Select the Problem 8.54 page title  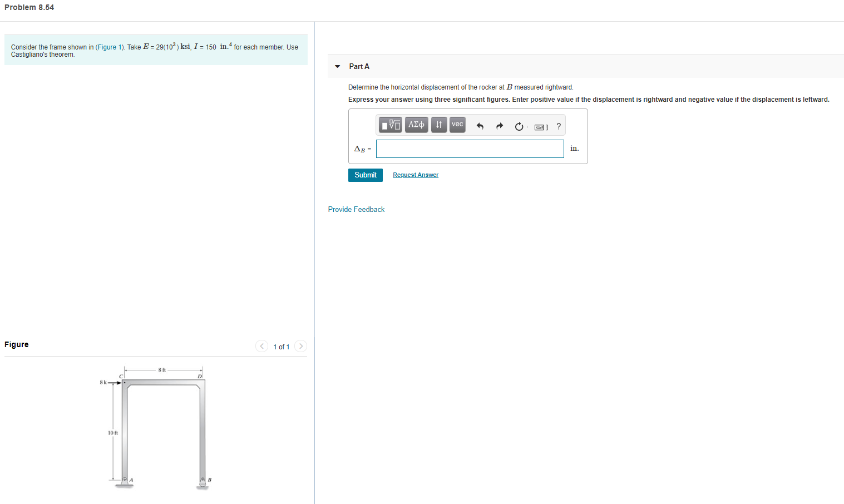point(29,7)
